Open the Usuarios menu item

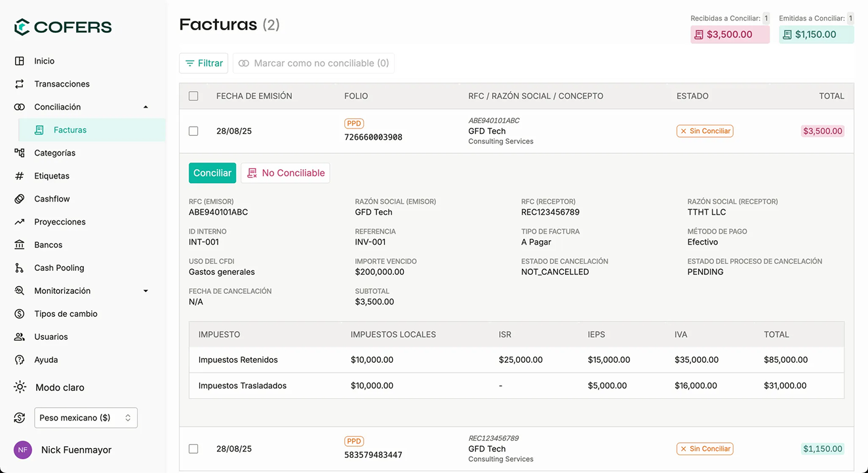coord(51,337)
